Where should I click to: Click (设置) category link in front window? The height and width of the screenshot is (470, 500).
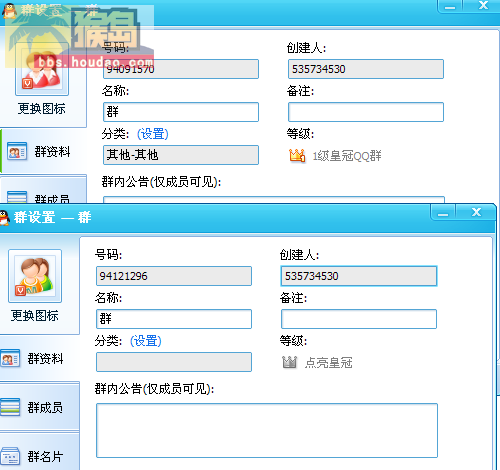[x=146, y=341]
